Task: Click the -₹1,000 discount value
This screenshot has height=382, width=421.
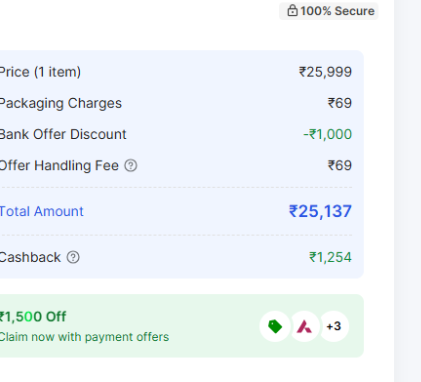Action: click(x=327, y=134)
